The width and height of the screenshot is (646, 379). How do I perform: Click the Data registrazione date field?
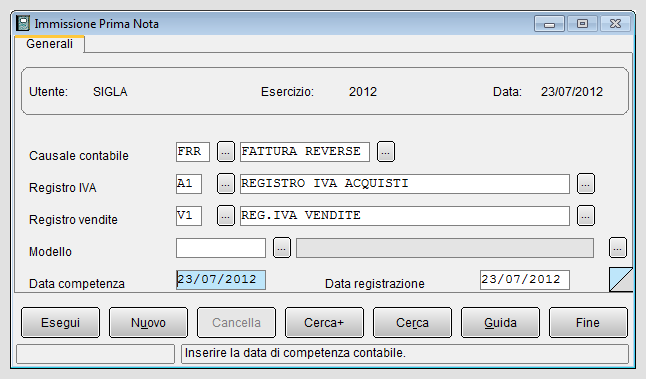[525, 280]
